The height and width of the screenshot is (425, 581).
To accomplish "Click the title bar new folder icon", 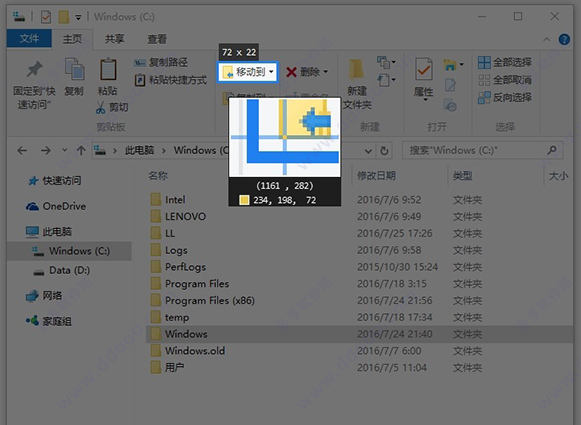I will pyautogui.click(x=64, y=17).
